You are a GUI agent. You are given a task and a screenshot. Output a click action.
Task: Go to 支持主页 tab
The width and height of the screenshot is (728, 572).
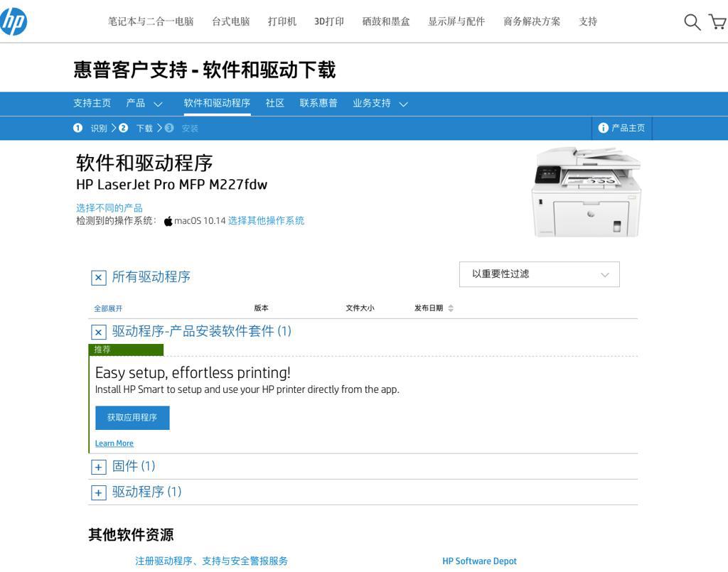click(x=92, y=103)
